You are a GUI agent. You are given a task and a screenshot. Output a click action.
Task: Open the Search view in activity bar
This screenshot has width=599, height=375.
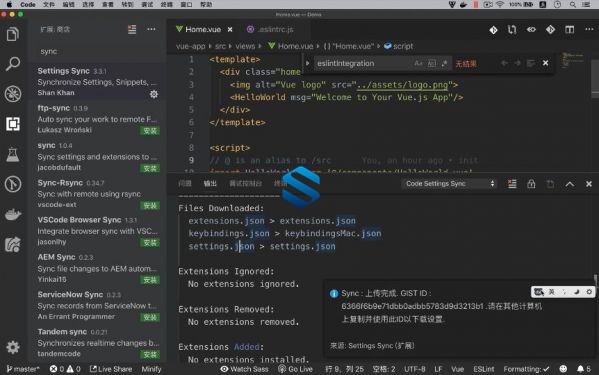[13, 64]
